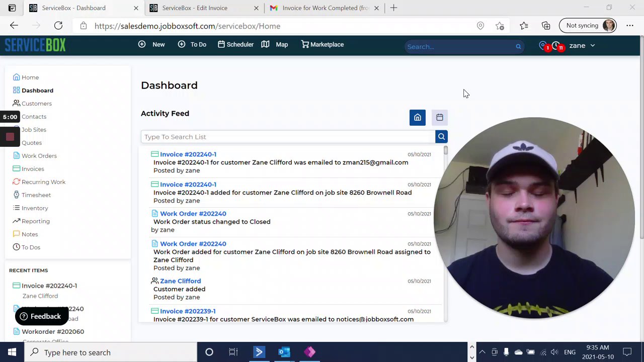The height and width of the screenshot is (362, 644).
Task: Click the browser address bar URL
Action: 187,26
